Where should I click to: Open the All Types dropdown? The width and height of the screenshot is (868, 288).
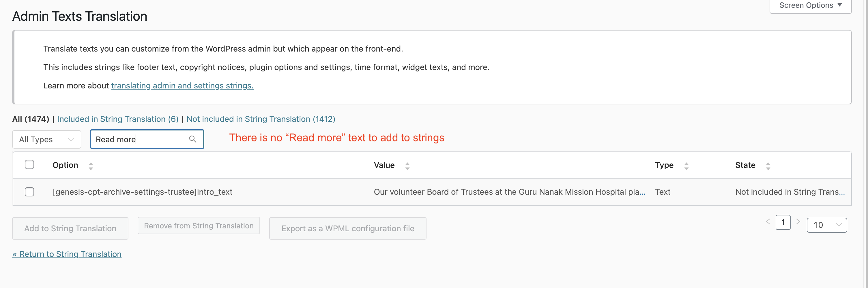coord(47,139)
